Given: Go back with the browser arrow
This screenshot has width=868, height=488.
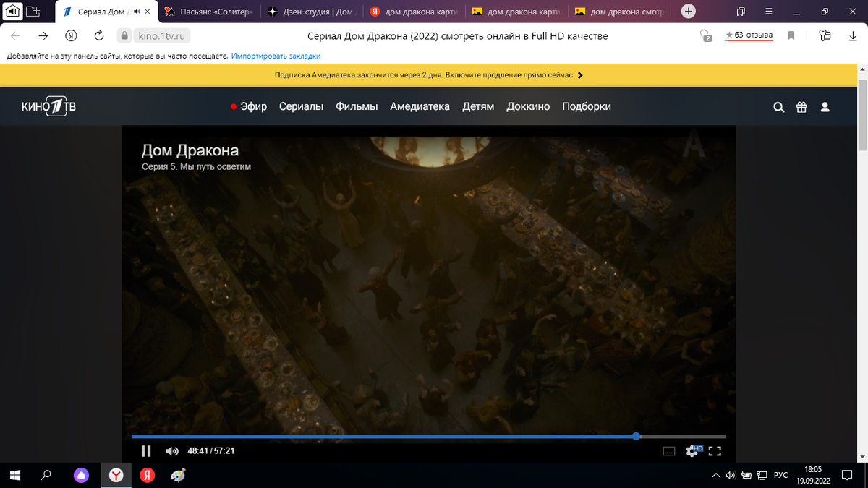Looking at the screenshot, I should [x=15, y=36].
